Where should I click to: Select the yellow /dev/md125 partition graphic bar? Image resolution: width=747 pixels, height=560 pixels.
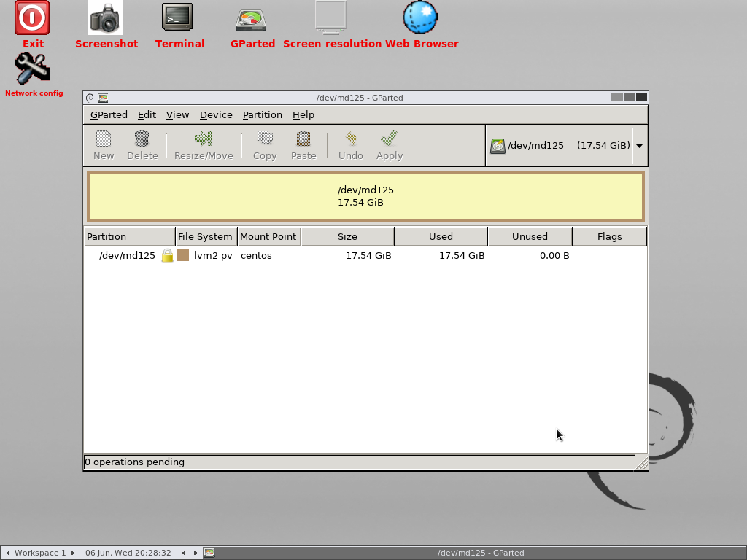coord(365,196)
